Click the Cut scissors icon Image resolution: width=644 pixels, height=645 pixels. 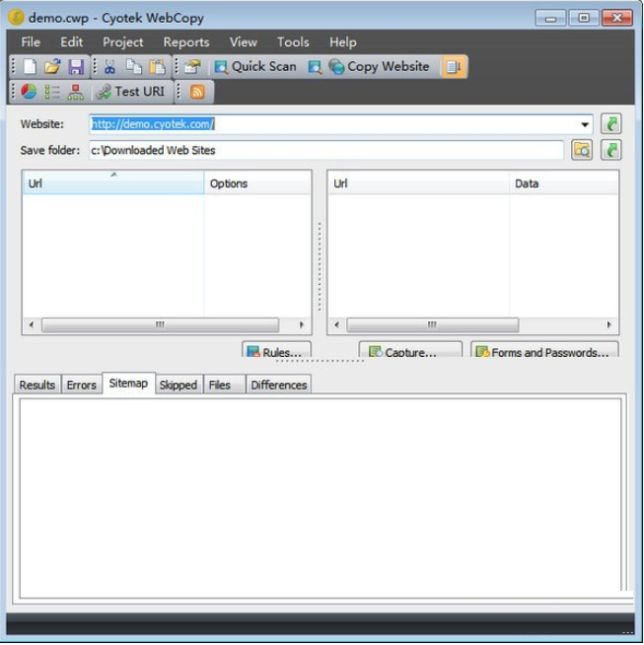(x=109, y=67)
